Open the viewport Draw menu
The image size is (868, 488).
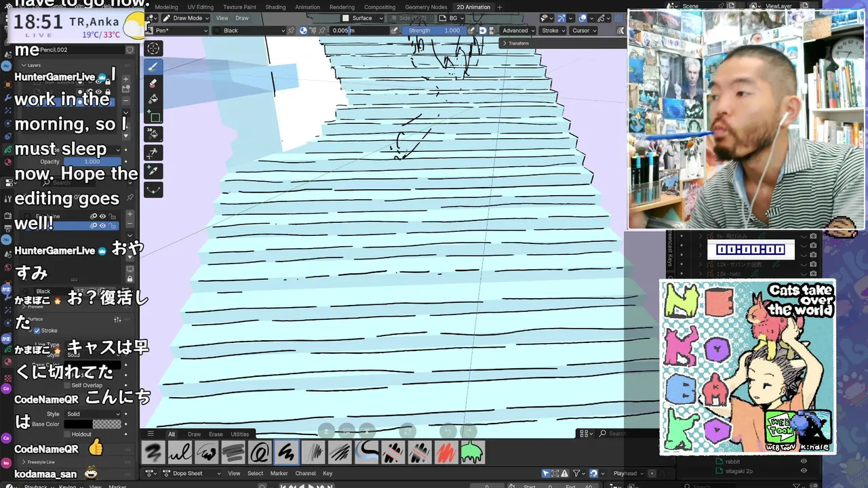click(x=242, y=18)
